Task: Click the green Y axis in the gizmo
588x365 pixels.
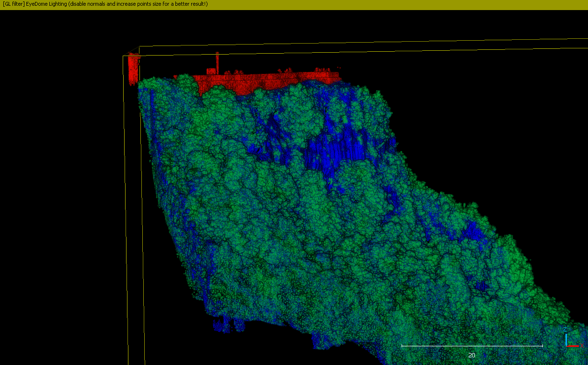Action: pos(570,342)
